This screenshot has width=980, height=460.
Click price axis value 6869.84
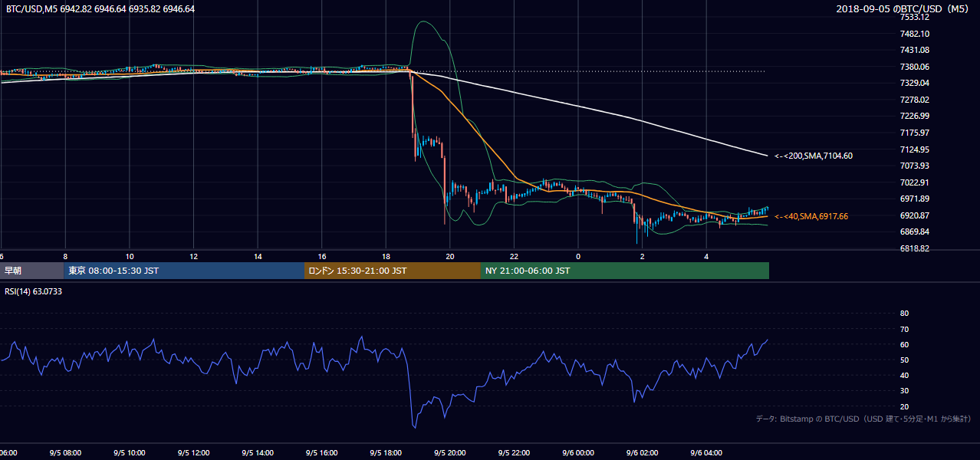915,232
